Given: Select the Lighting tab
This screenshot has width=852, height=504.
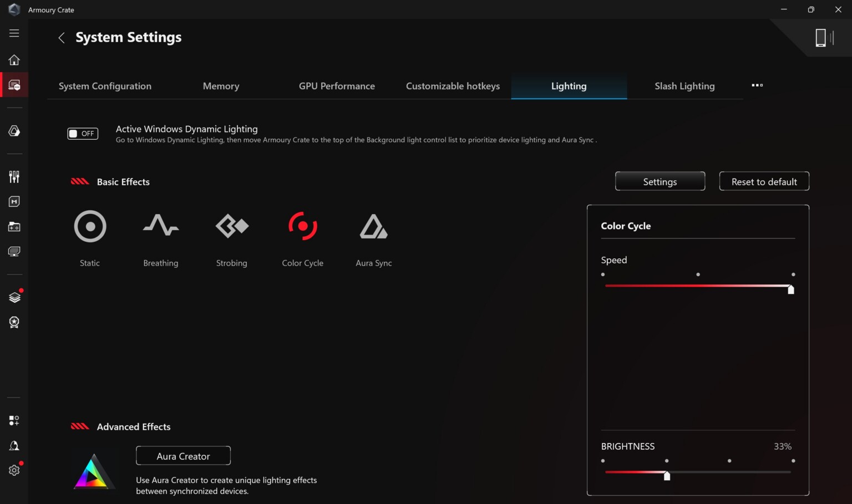Looking at the screenshot, I should click(x=569, y=86).
